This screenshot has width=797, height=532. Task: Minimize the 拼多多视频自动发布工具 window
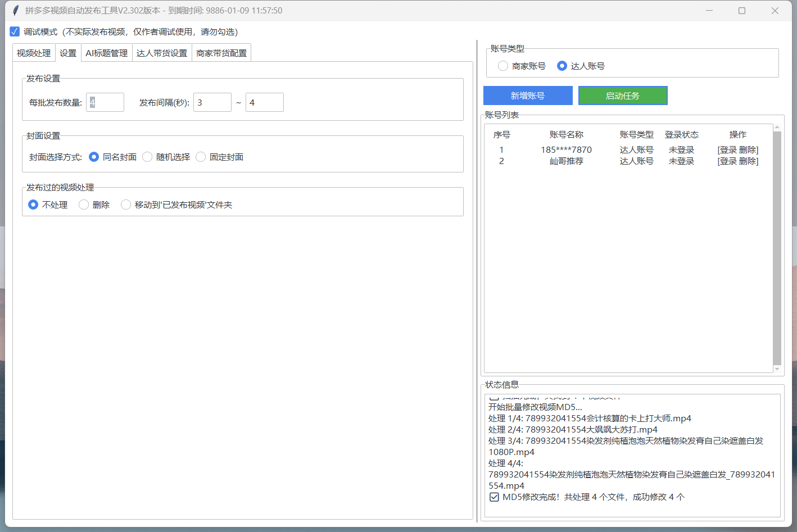pyautogui.click(x=709, y=11)
